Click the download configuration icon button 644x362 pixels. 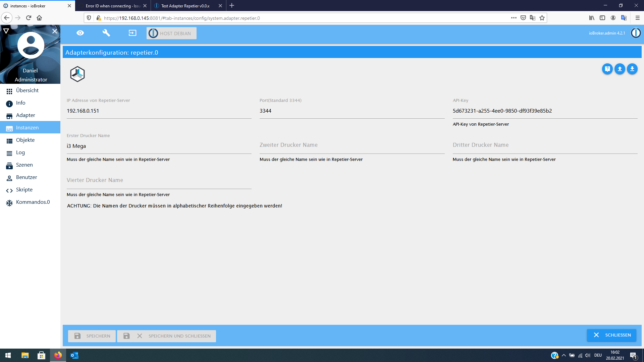632,69
